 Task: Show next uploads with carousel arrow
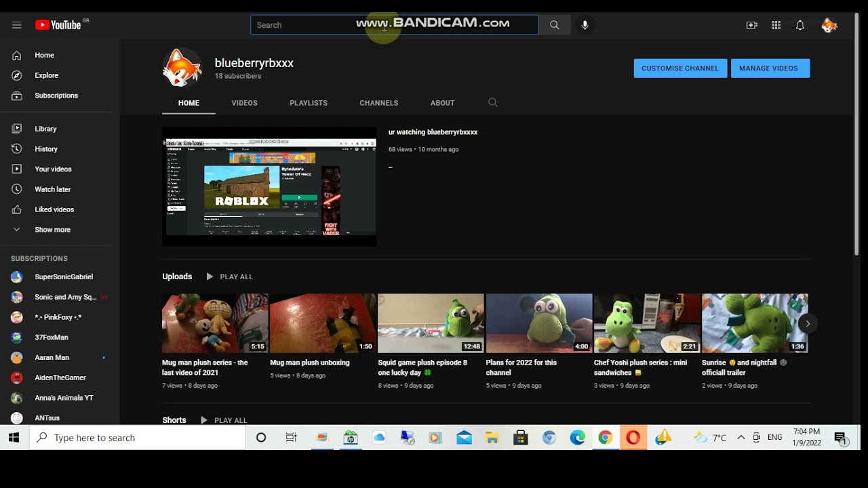click(808, 323)
